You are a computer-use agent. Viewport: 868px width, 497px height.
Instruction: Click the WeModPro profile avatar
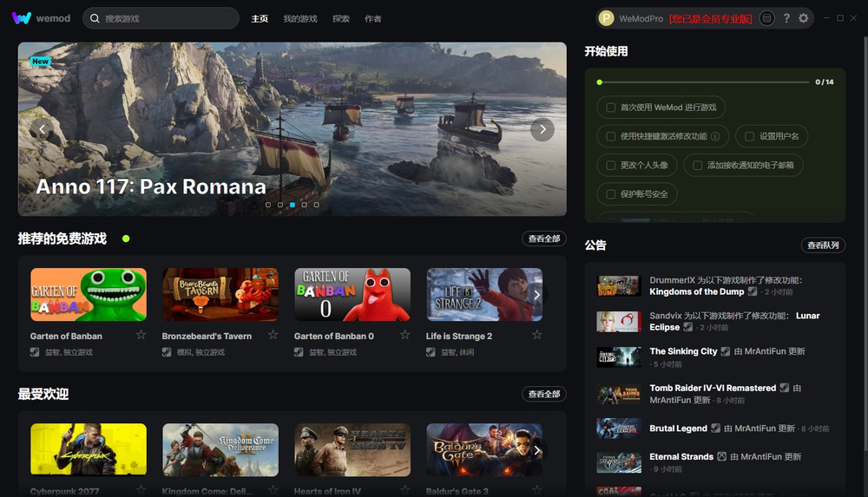coord(607,18)
